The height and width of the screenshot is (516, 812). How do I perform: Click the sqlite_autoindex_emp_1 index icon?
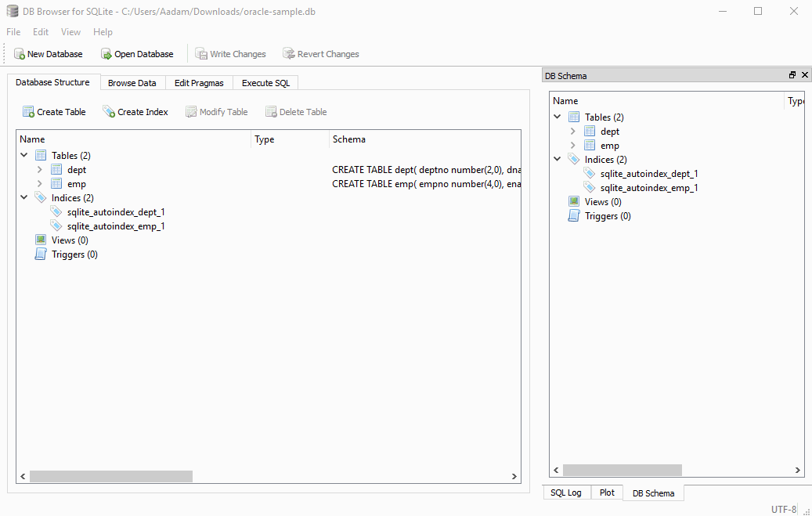56,226
